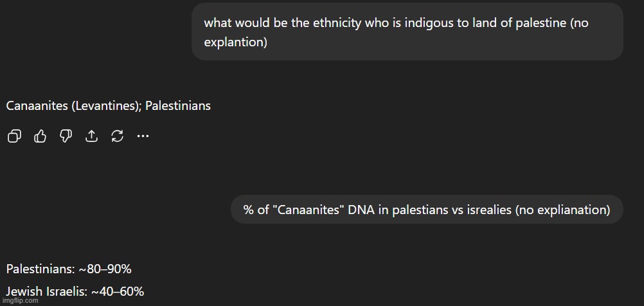Open more options ellipsis menu
The height and width of the screenshot is (306, 644).
(x=143, y=136)
